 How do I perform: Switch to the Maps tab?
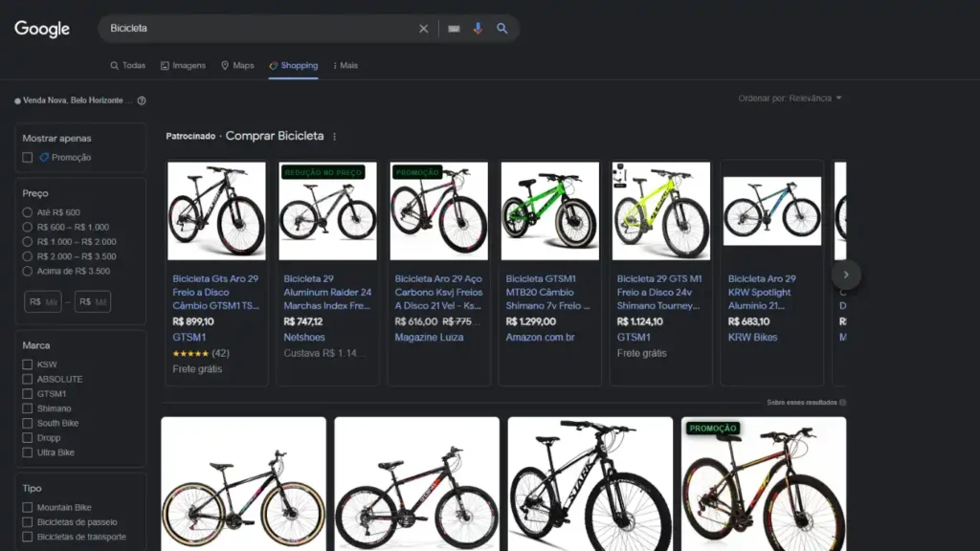[x=237, y=66]
